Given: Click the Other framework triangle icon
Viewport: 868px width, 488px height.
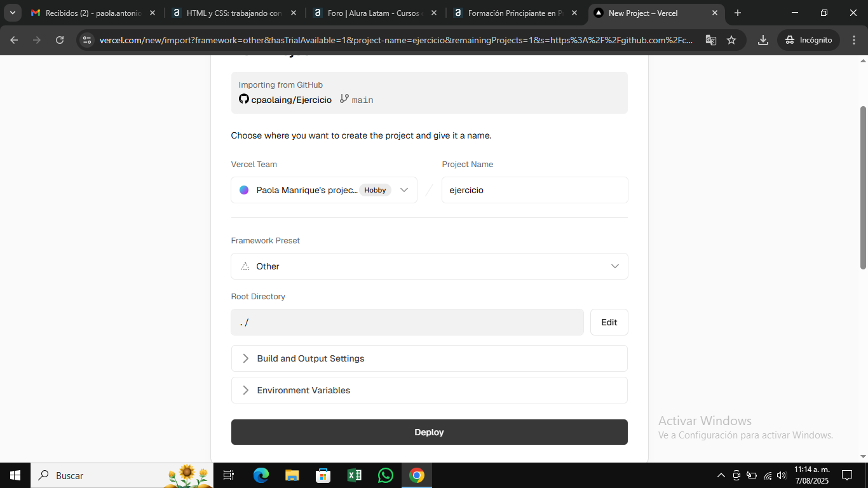Looking at the screenshot, I should coord(245,266).
